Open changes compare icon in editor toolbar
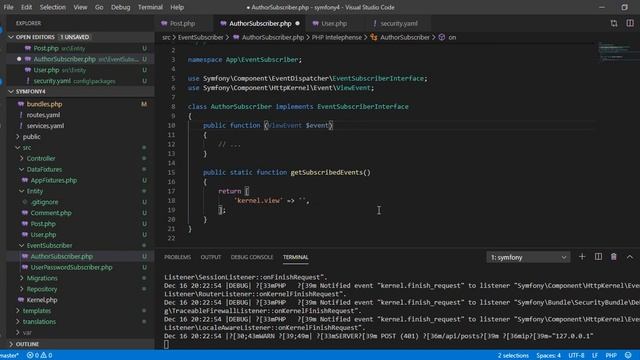 click(614, 24)
